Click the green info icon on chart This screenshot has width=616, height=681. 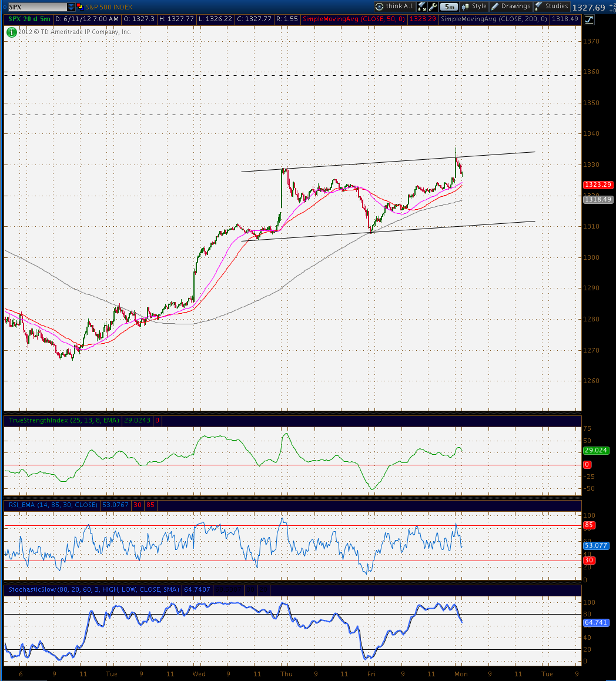[11, 32]
